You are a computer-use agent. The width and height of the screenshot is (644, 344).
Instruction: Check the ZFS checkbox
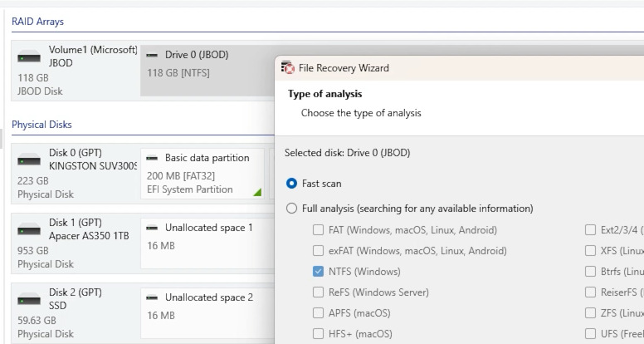[590, 313]
